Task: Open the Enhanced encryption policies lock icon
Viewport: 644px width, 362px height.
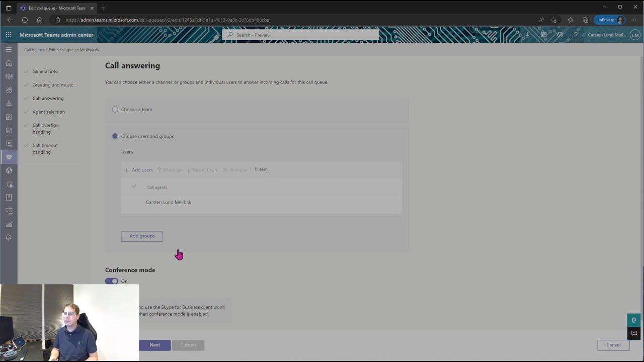Action: tap(9, 184)
